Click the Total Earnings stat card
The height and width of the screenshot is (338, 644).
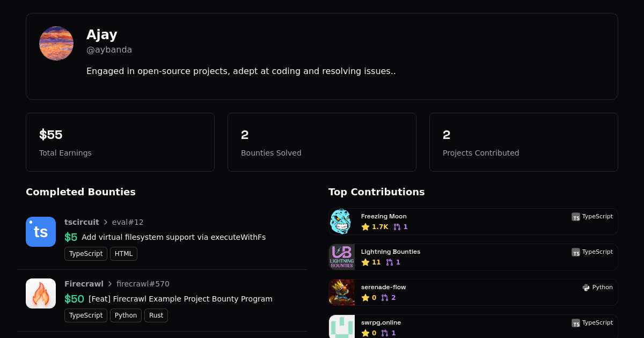pos(120,142)
